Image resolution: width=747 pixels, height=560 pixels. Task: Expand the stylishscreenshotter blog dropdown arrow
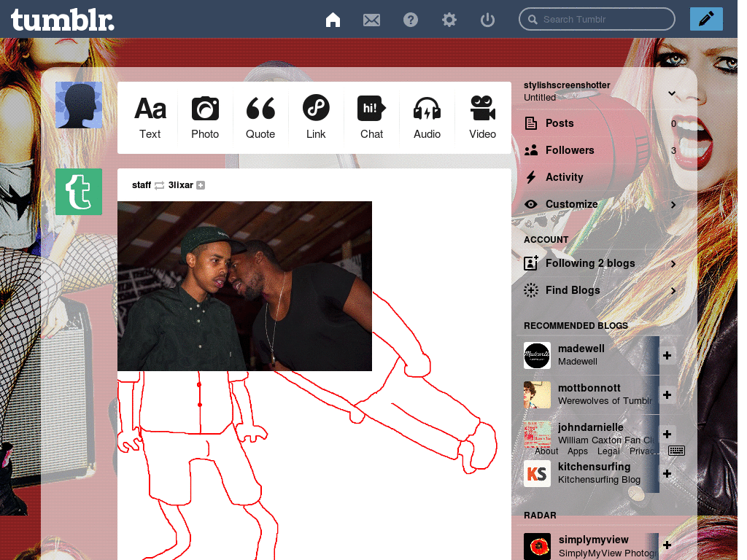tap(672, 93)
